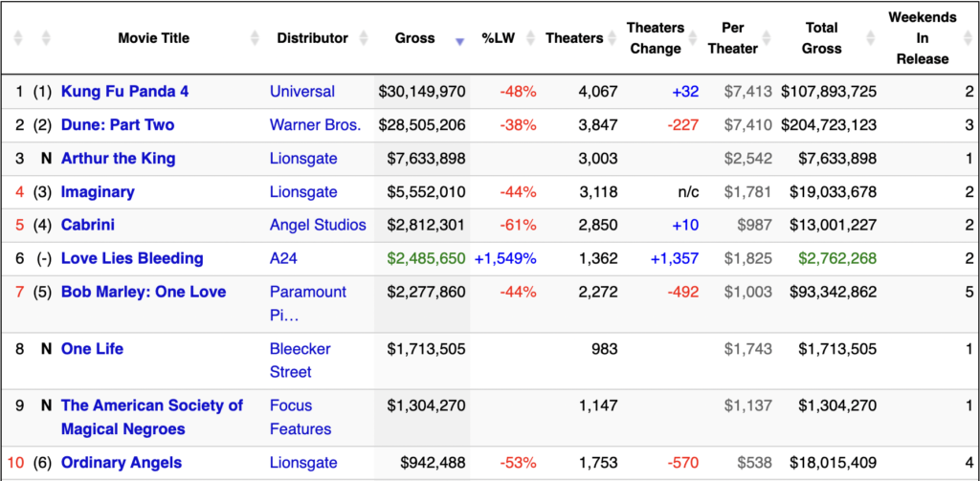Select the $538 per theater value

[754, 463]
